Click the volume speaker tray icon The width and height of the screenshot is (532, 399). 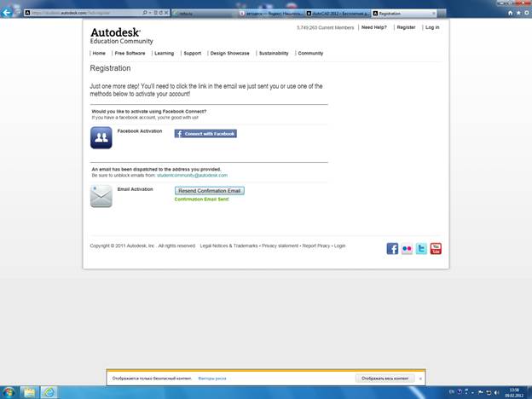pyautogui.click(x=496, y=392)
